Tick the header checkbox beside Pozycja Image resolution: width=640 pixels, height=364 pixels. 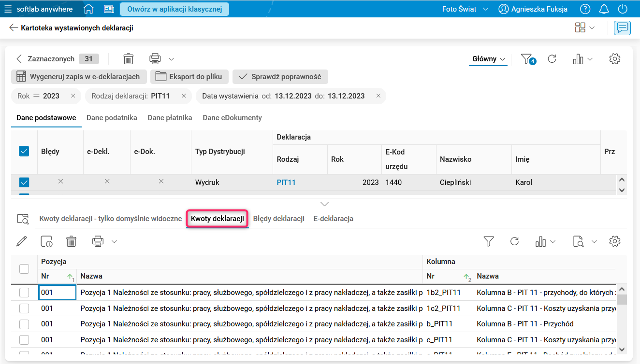[x=24, y=269]
